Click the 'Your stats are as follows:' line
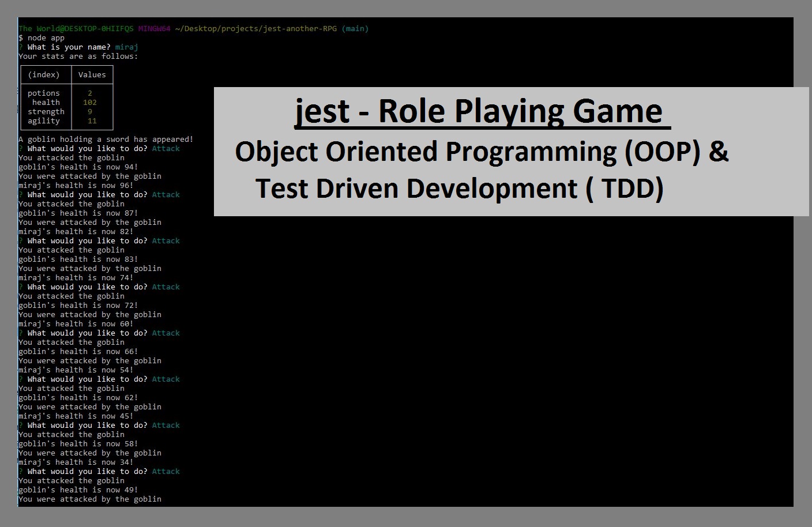 tap(78, 56)
